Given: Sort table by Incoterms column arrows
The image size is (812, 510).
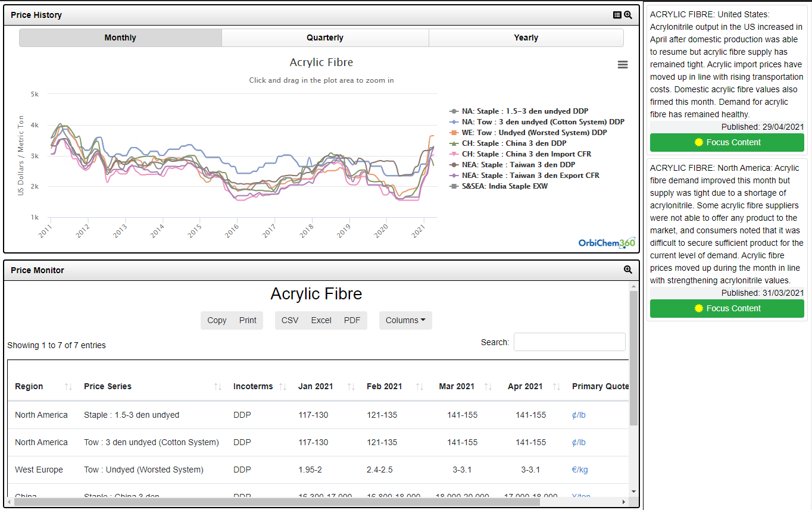Looking at the screenshot, I should pos(283,387).
